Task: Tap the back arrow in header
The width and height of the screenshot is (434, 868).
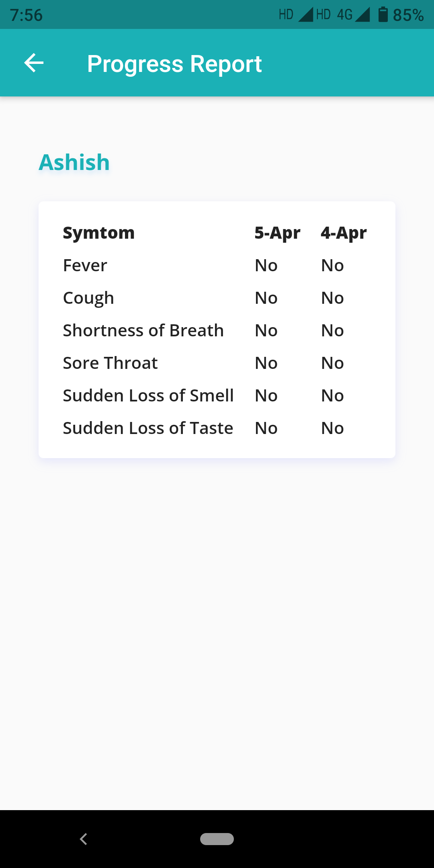Action: pyautogui.click(x=34, y=63)
